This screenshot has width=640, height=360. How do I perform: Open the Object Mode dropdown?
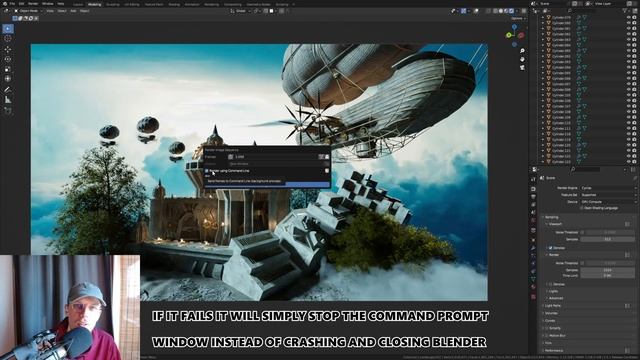(29, 11)
